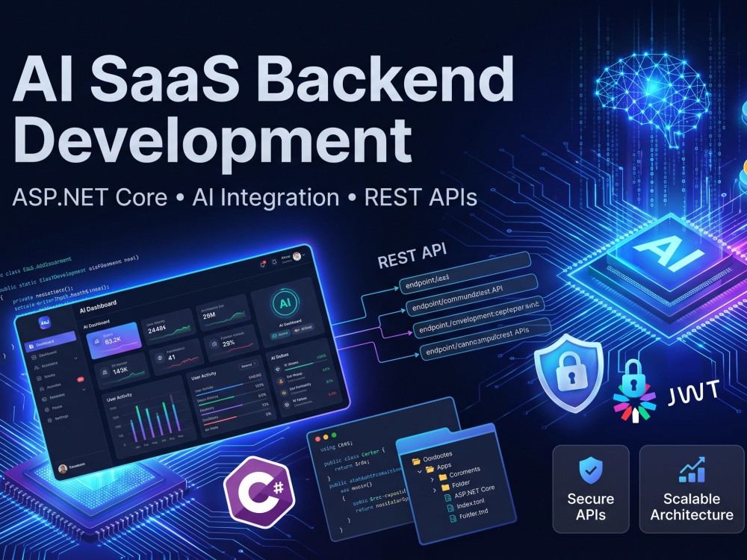747x560 pixels.
Task: Collapse the Apps folder chevron
Action: pos(420,471)
